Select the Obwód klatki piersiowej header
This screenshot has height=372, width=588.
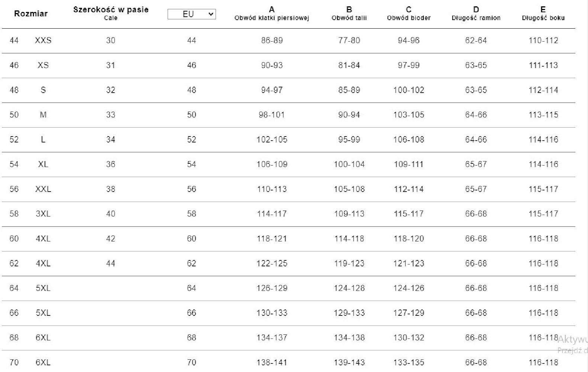coord(272,17)
